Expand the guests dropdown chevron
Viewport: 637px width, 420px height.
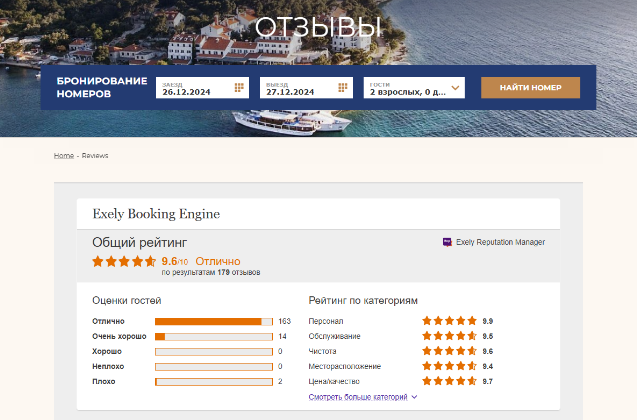pos(455,88)
